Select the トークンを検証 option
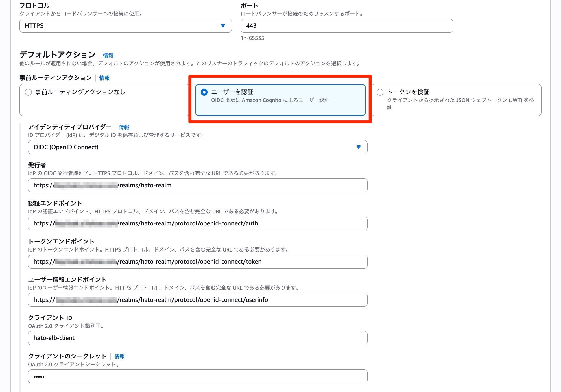 (380, 92)
